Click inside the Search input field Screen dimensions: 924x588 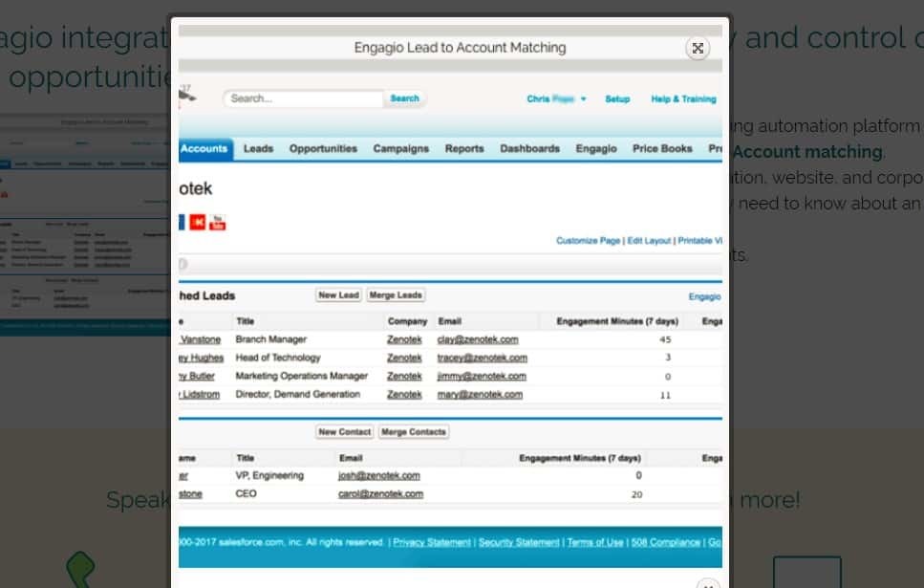tap(304, 98)
